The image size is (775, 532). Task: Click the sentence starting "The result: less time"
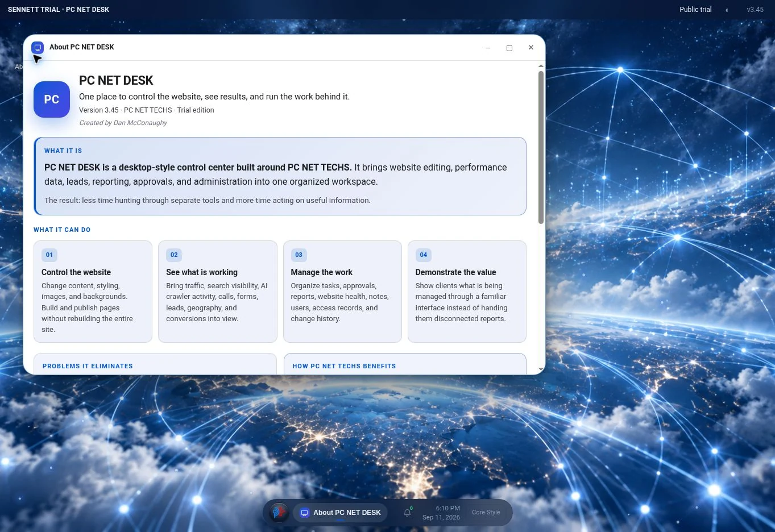point(208,200)
